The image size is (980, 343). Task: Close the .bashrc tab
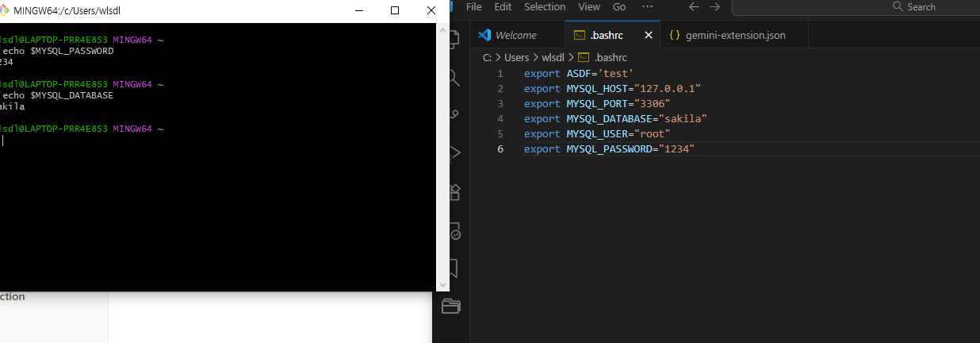pyautogui.click(x=649, y=35)
